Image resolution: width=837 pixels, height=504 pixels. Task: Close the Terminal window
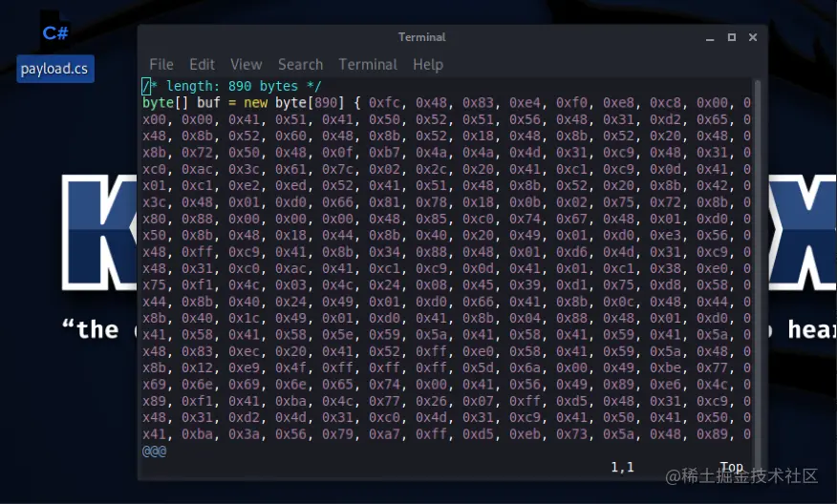[x=753, y=37]
